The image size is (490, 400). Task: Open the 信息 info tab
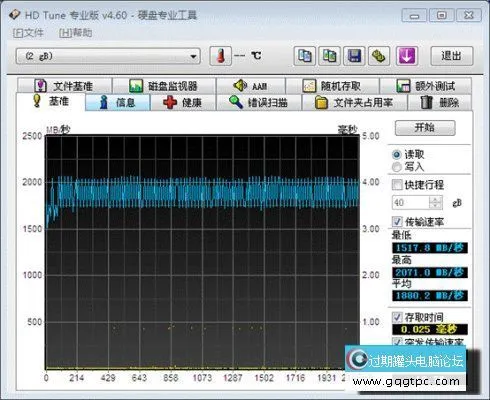[118, 102]
